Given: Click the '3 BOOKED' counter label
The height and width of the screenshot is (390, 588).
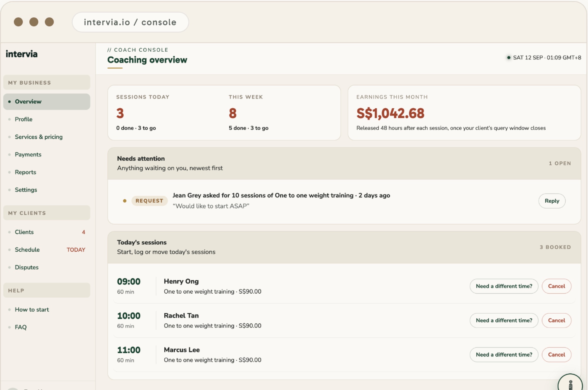Looking at the screenshot, I should pos(555,247).
